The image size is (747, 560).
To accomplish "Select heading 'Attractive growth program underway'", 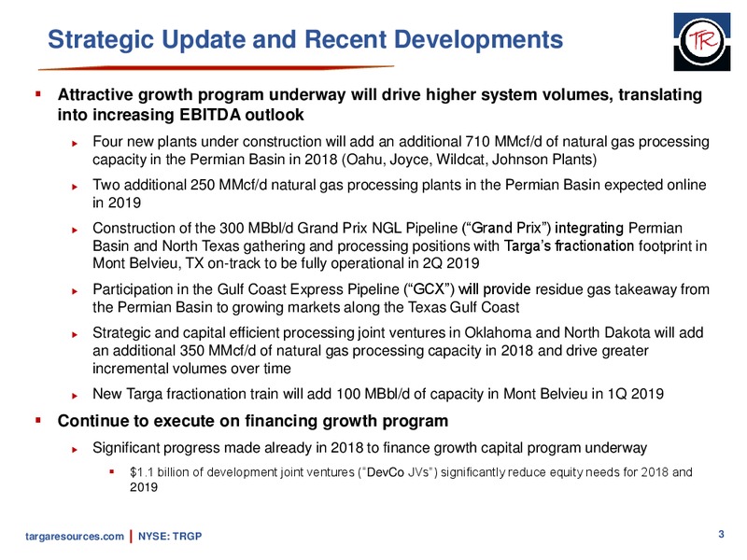I will (380, 105).
